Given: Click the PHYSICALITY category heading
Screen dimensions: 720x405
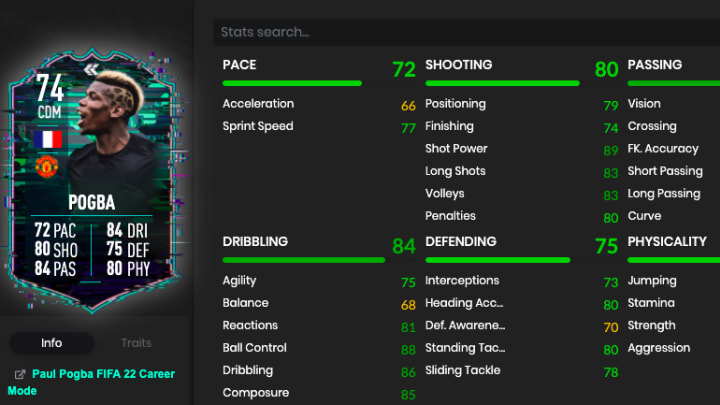Looking at the screenshot, I should 667,242.
